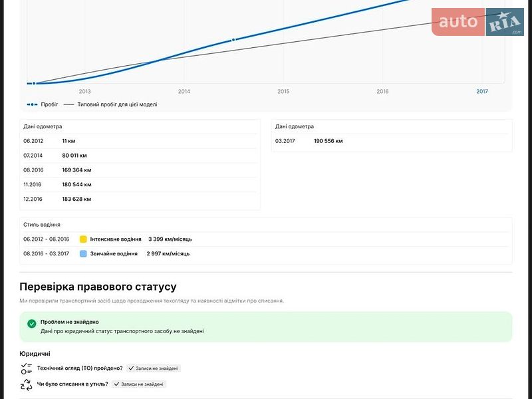The width and height of the screenshot is (532, 399).
Task: Select the 07.2014 odometer row
Action: coord(140,156)
